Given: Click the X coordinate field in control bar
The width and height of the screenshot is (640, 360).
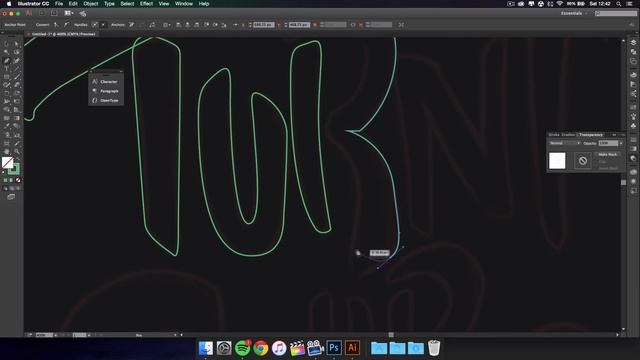Looking at the screenshot, I should click(x=263, y=25).
